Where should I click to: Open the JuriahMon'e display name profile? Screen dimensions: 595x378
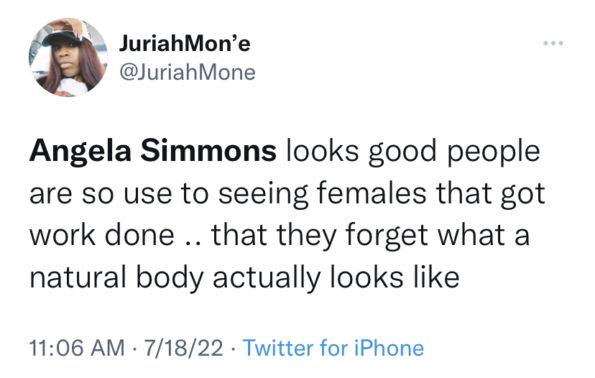click(185, 43)
